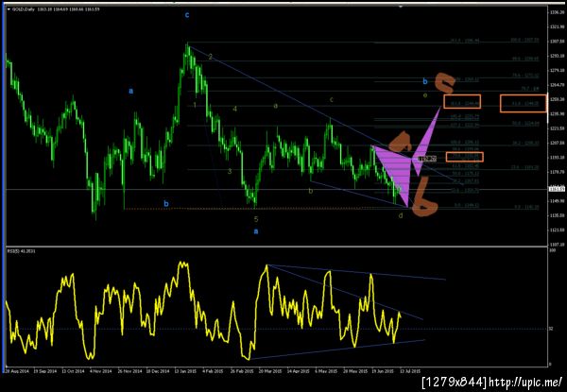The height and width of the screenshot is (392, 567).
Task: Select the yellow wave label e
Action: pos(425,95)
